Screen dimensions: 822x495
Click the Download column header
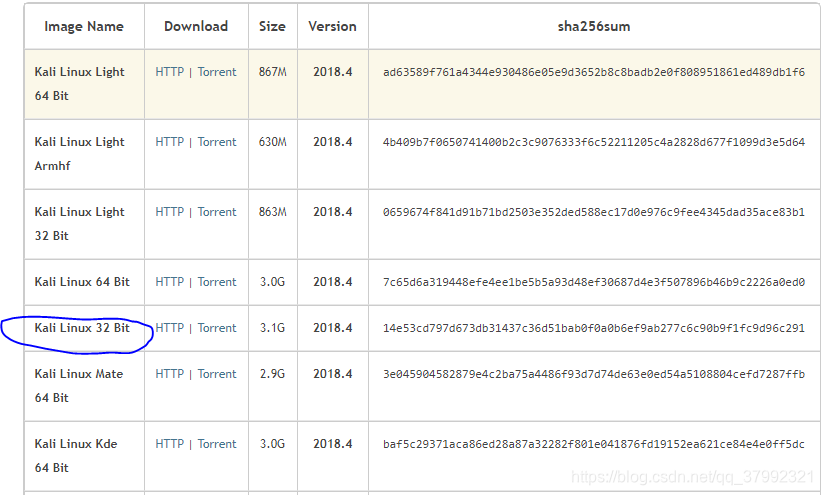pos(196,26)
